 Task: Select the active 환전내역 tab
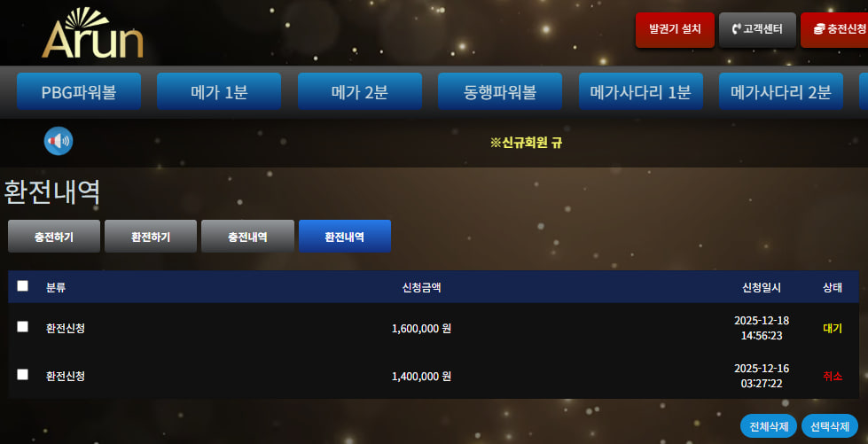(x=345, y=237)
